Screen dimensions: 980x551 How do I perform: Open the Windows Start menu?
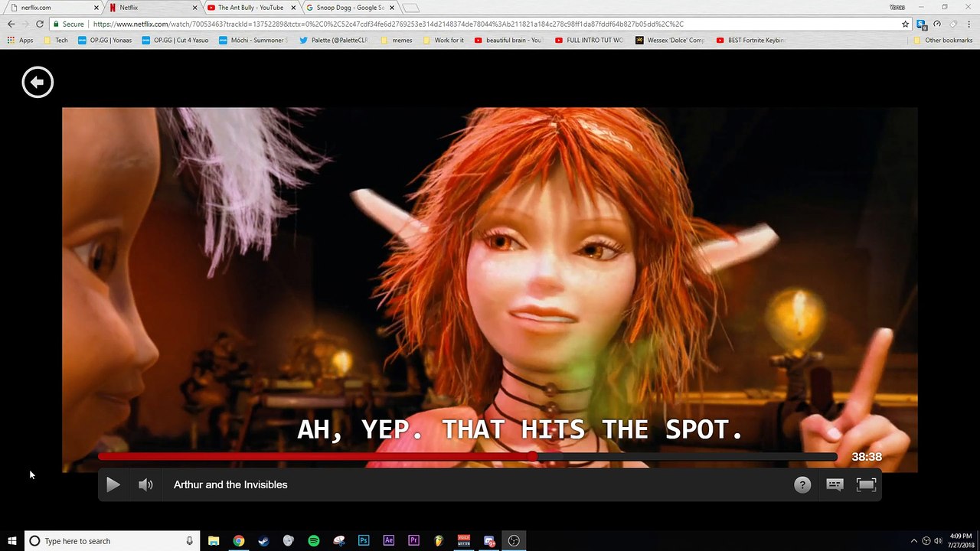tap(12, 541)
